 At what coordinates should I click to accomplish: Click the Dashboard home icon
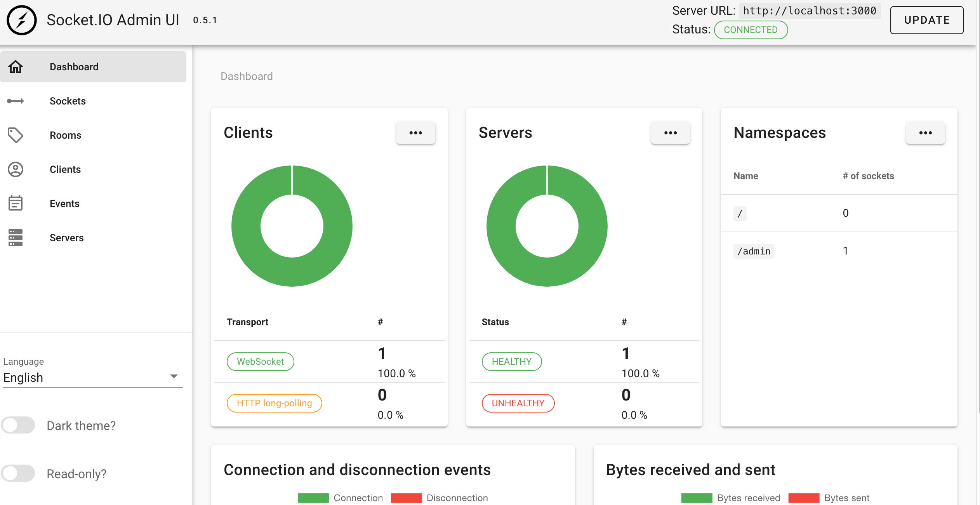[x=16, y=67]
